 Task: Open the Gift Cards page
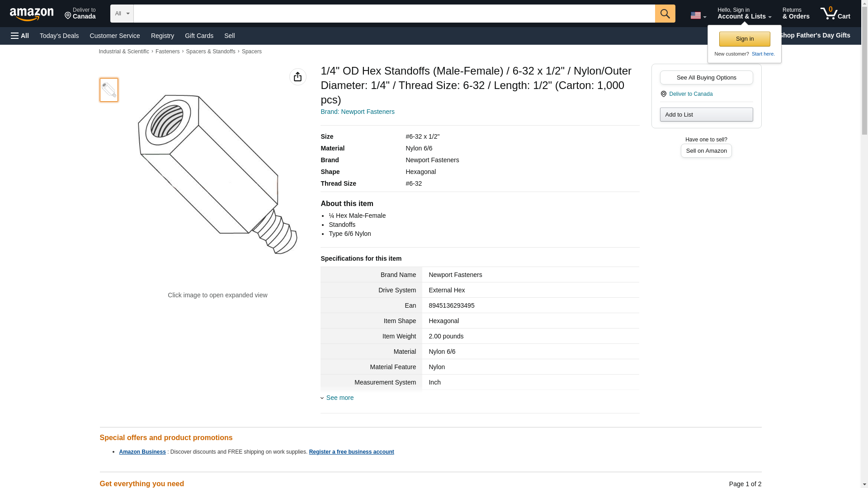(199, 36)
